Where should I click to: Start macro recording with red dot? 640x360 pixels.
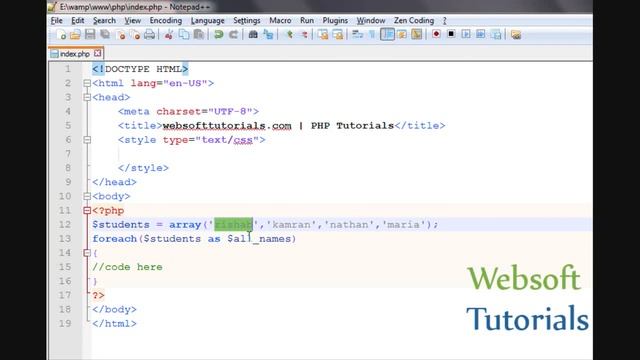(x=436, y=34)
